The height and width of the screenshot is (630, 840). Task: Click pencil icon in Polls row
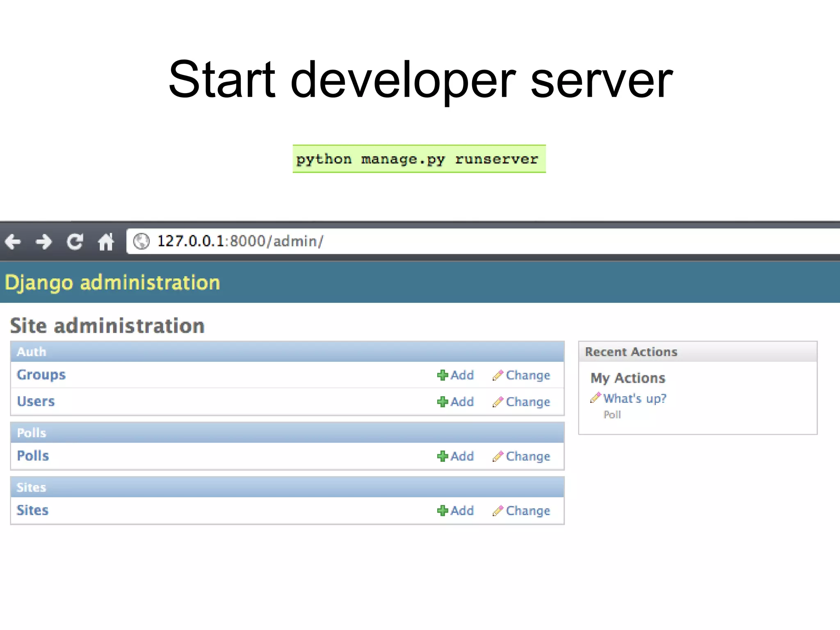pyautogui.click(x=498, y=456)
